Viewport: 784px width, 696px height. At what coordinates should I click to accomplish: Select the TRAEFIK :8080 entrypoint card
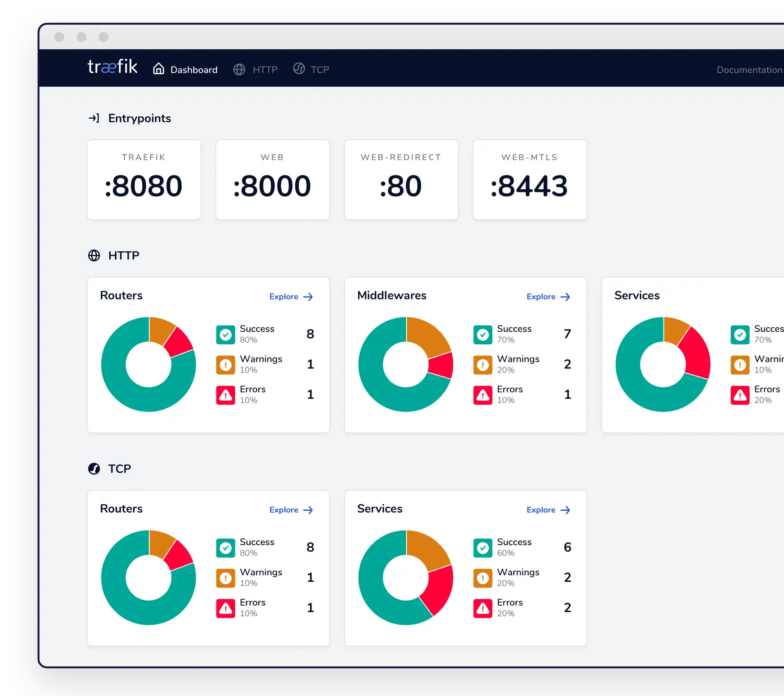[144, 180]
